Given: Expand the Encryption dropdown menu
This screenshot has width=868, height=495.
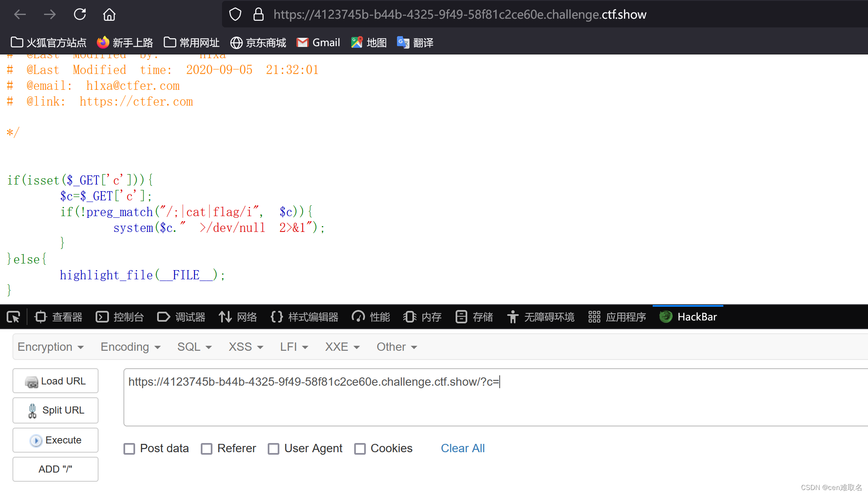Looking at the screenshot, I should pos(51,347).
